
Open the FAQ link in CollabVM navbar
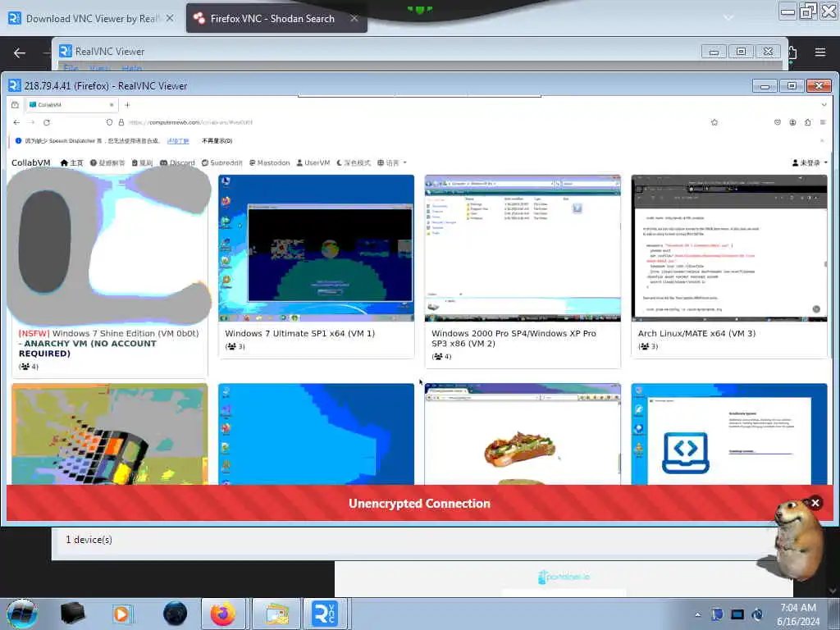(x=107, y=163)
